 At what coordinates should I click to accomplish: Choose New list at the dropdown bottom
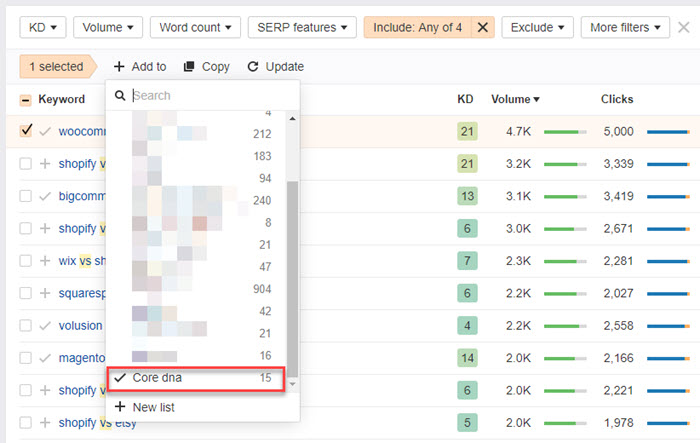[x=154, y=407]
